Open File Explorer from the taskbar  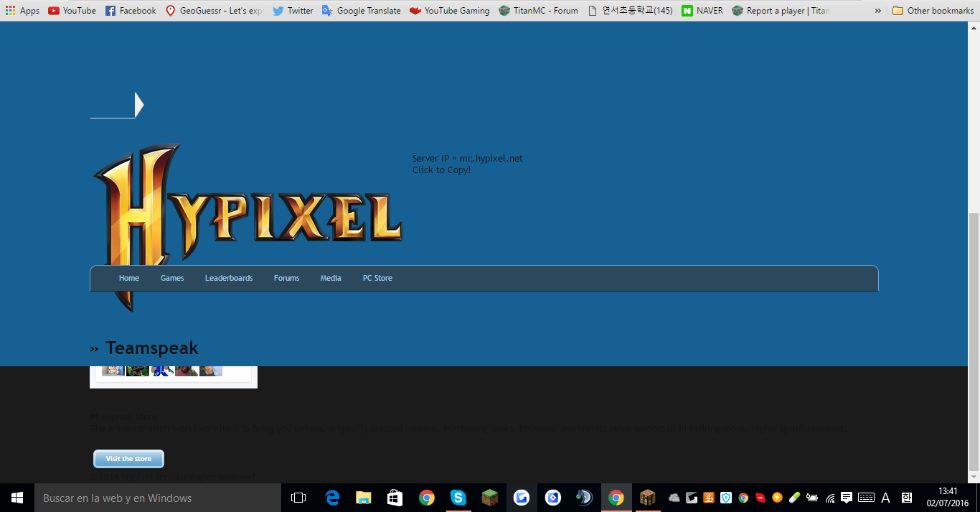pos(364,498)
